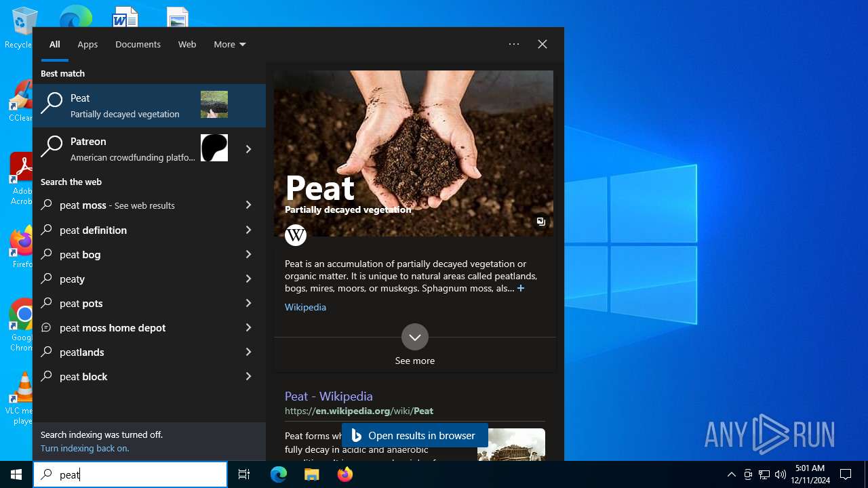The width and height of the screenshot is (868, 488).
Task: Expand the peat block suggestion arrow
Action: click(248, 376)
